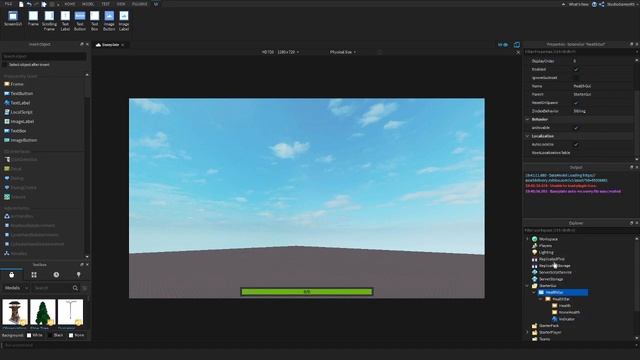Expand the Workspace tree node
This screenshot has width=640, height=360.
527,239
